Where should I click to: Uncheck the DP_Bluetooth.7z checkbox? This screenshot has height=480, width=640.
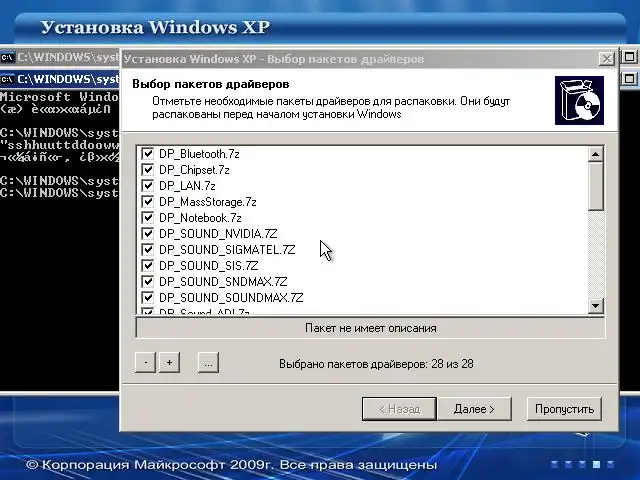pos(147,154)
